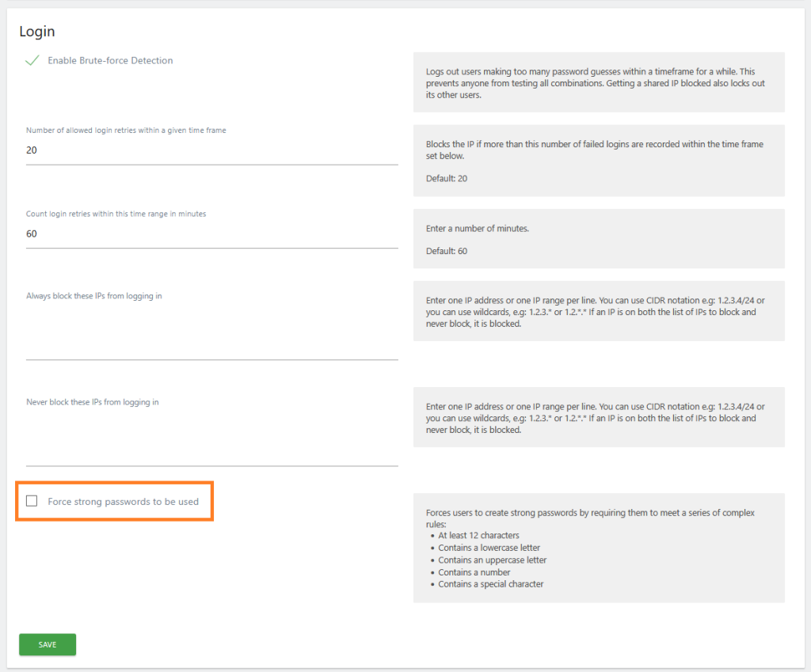The image size is (811, 672).
Task: Click the Always block these IPs text area
Action: (211, 332)
